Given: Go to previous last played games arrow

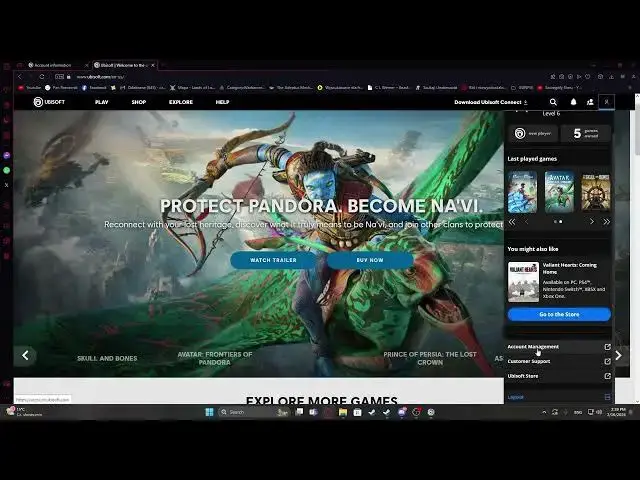Looking at the screenshot, I should tap(526, 222).
